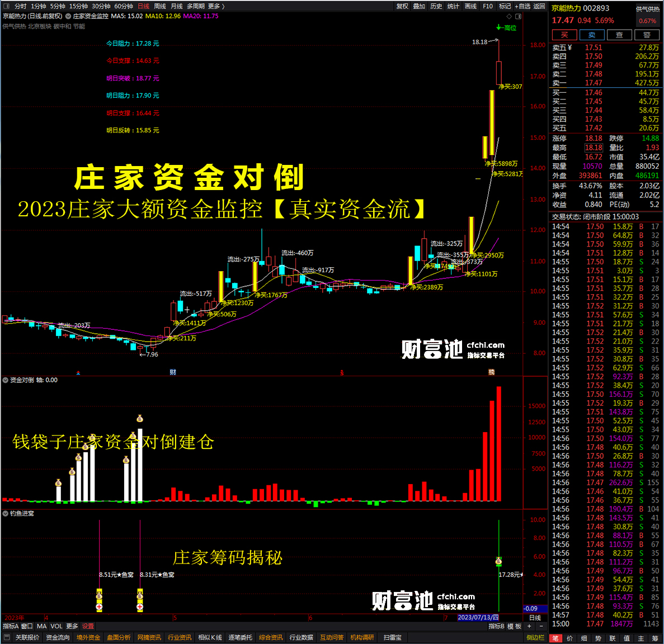Open 更多 indicators beside VOL
Screen dimensions: 664x644
(72, 626)
